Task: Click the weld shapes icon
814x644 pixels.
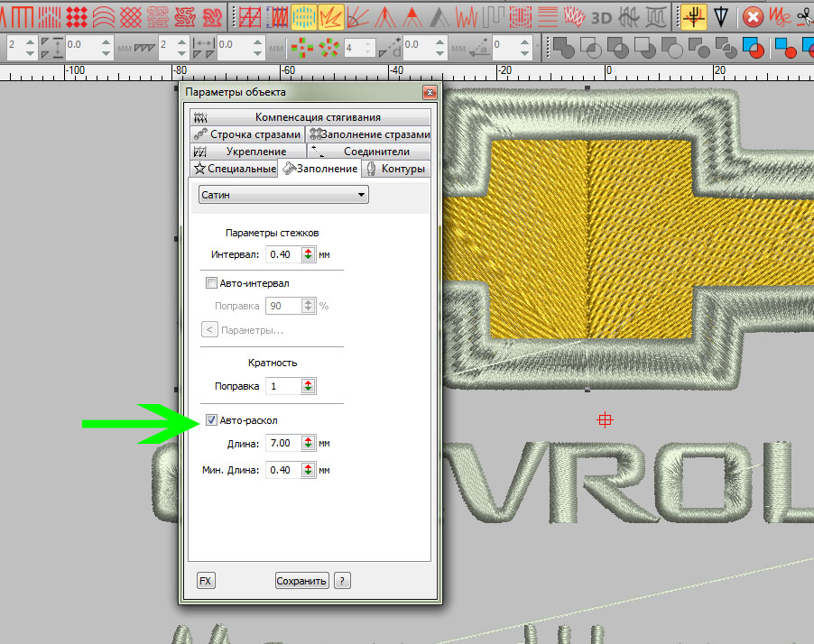Action: 564,48
